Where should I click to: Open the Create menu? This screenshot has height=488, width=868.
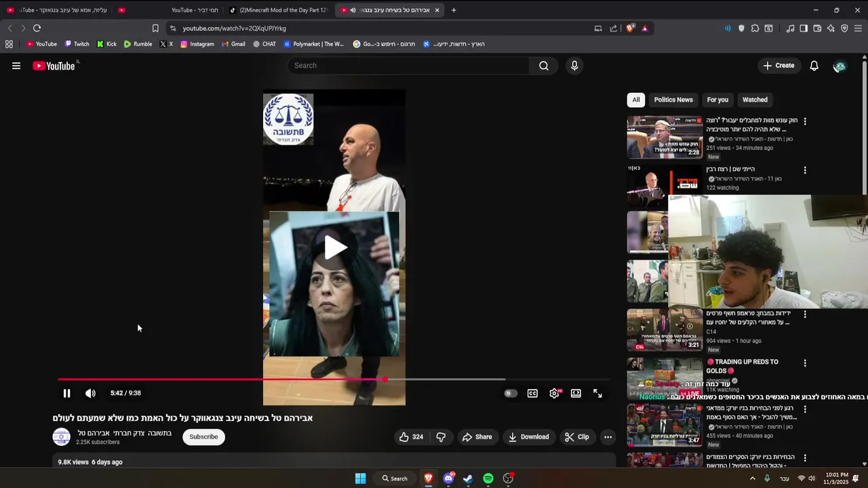778,66
